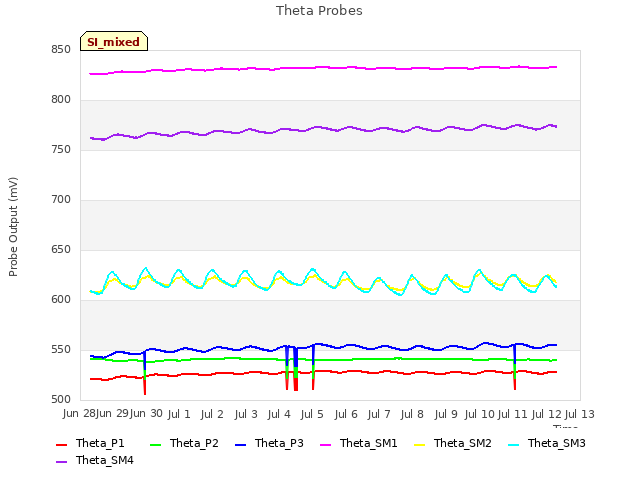This screenshot has height=480, width=640.
Task: Click the 500 y-axis tick label
Action: (61, 400)
